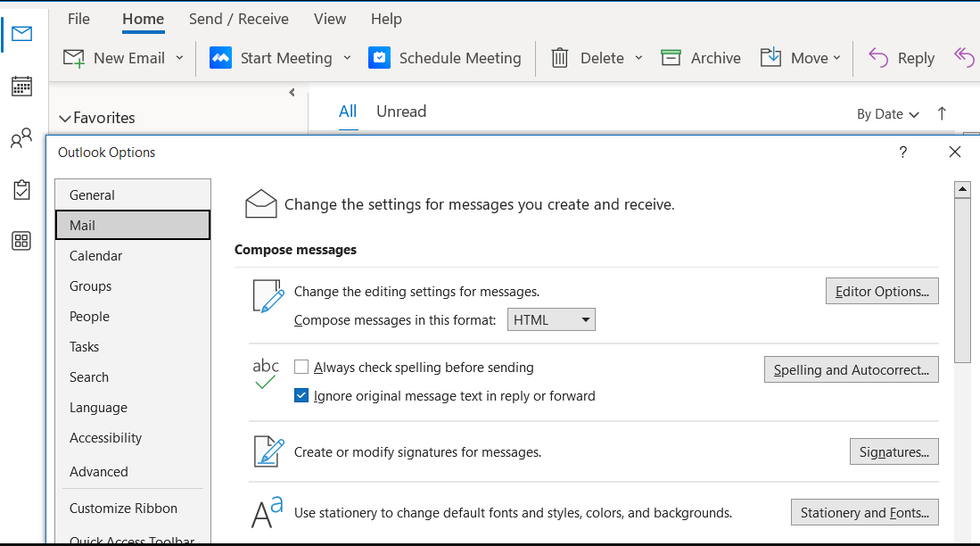Select Accessibility category in Outlook Options

click(x=133, y=438)
